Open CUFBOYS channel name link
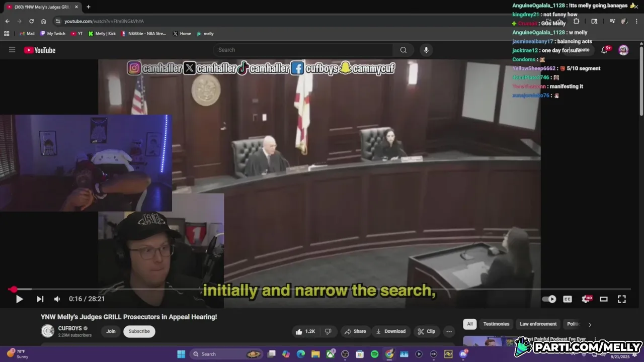The width and height of the screenshot is (644, 362). pos(70,328)
